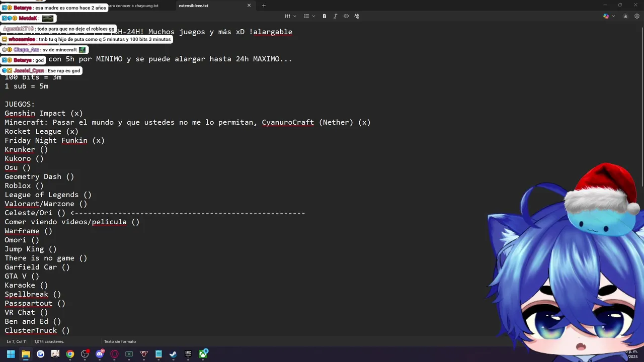644x362 pixels.
Task: Click the 'Passpartout ()' line
Action: [35, 303]
